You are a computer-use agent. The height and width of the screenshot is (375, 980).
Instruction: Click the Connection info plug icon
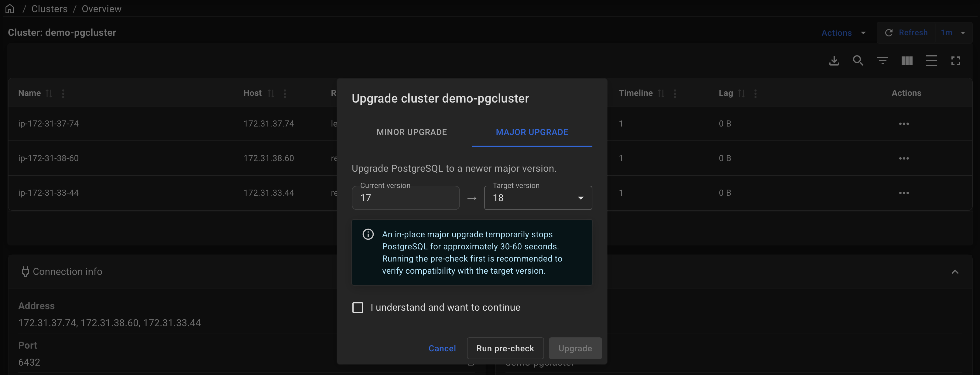tap(26, 272)
